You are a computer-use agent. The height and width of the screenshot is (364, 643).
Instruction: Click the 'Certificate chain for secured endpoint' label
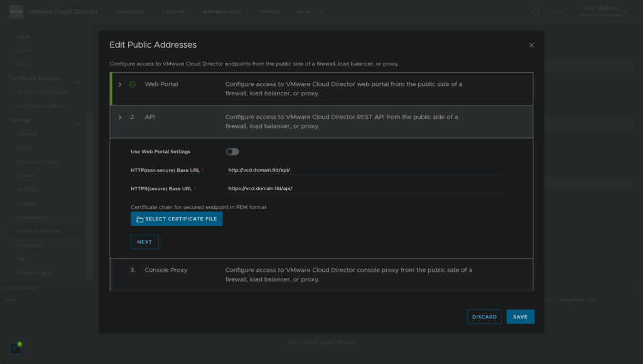198,207
